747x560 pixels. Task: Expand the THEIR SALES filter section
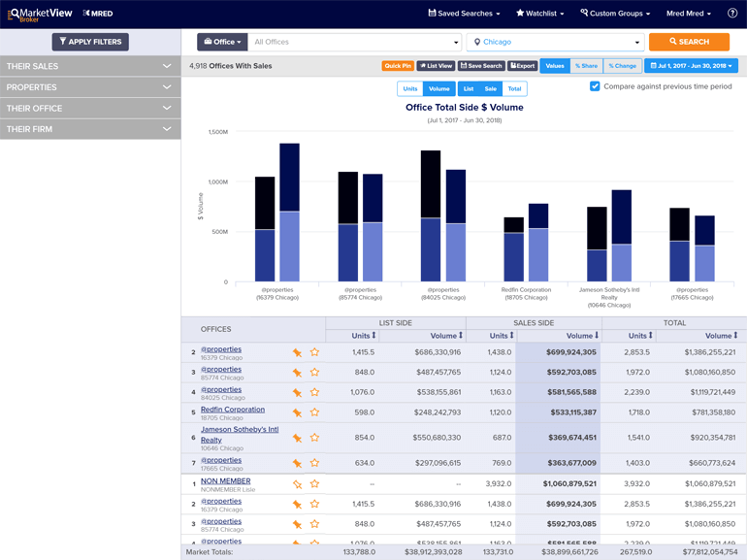(90, 66)
